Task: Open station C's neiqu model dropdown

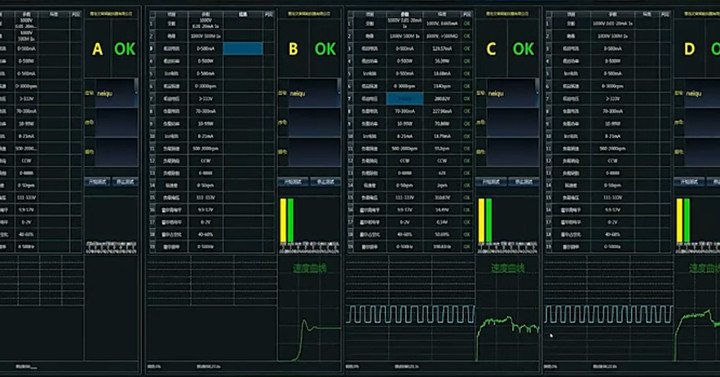Action: tap(513, 93)
